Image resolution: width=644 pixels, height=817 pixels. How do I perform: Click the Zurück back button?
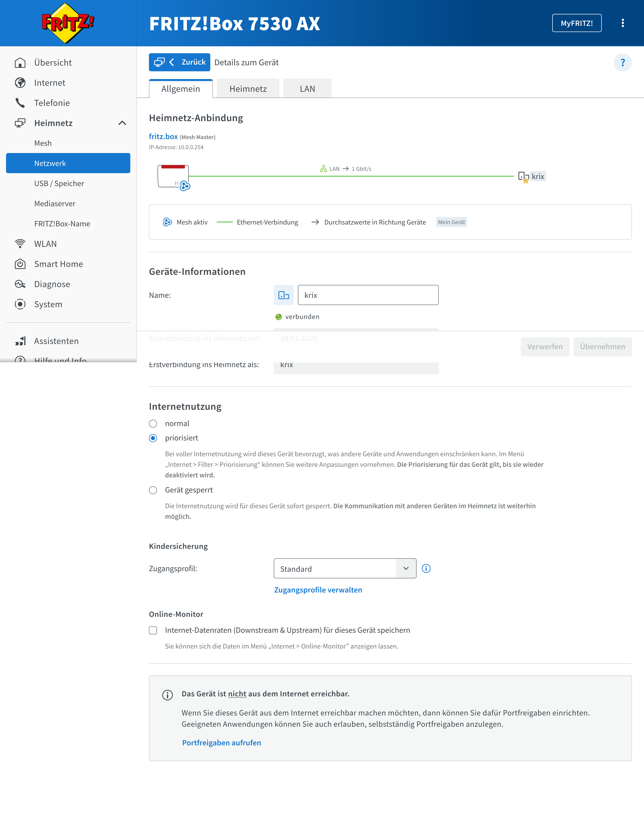(179, 62)
